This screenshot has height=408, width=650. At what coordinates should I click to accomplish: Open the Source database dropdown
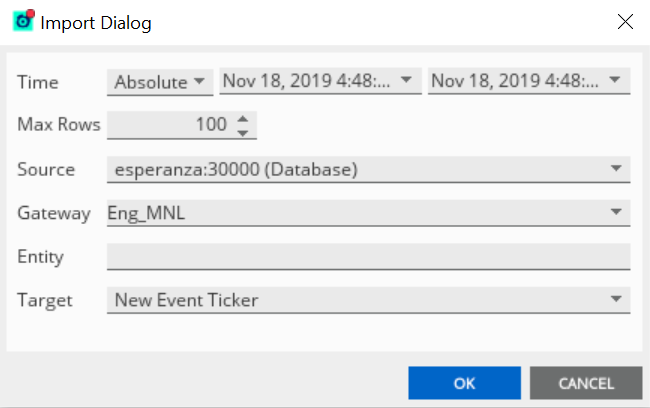(368, 170)
